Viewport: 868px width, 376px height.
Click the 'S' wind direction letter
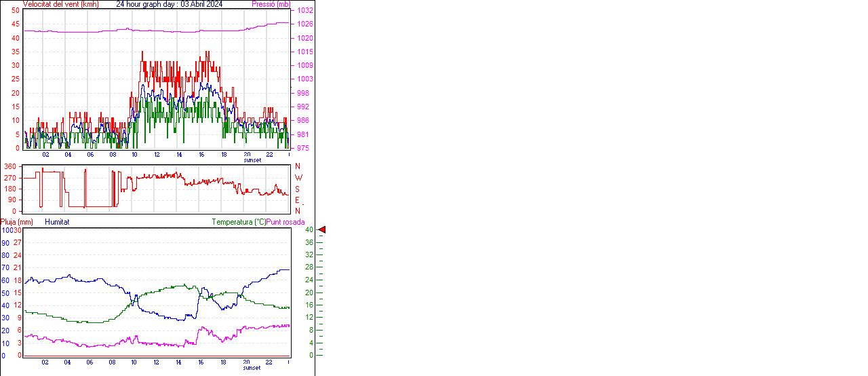[298, 189]
